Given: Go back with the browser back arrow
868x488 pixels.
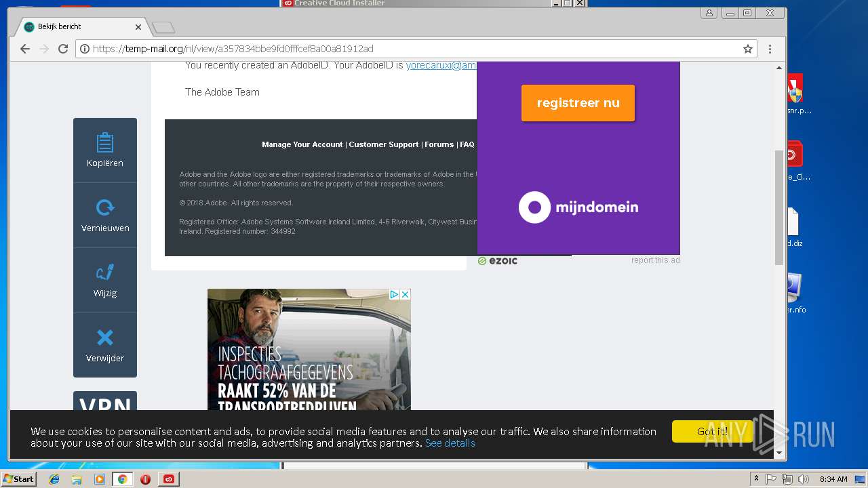Looking at the screenshot, I should pos(25,49).
